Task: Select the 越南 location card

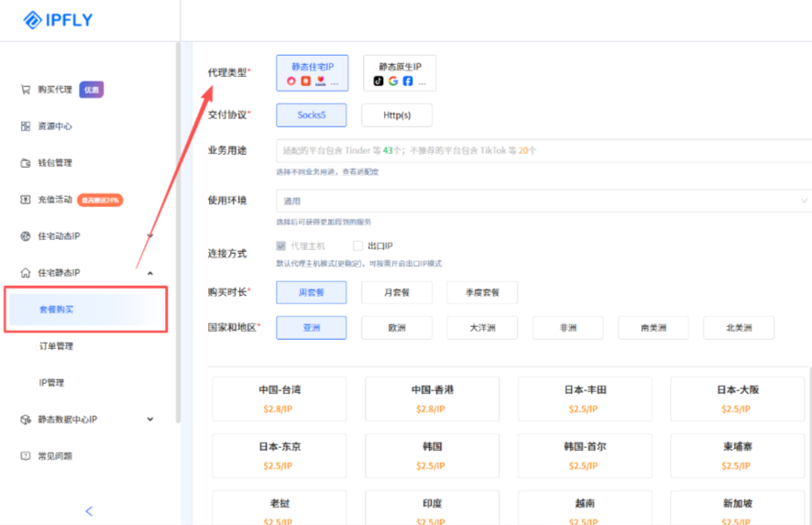Action: [586, 508]
